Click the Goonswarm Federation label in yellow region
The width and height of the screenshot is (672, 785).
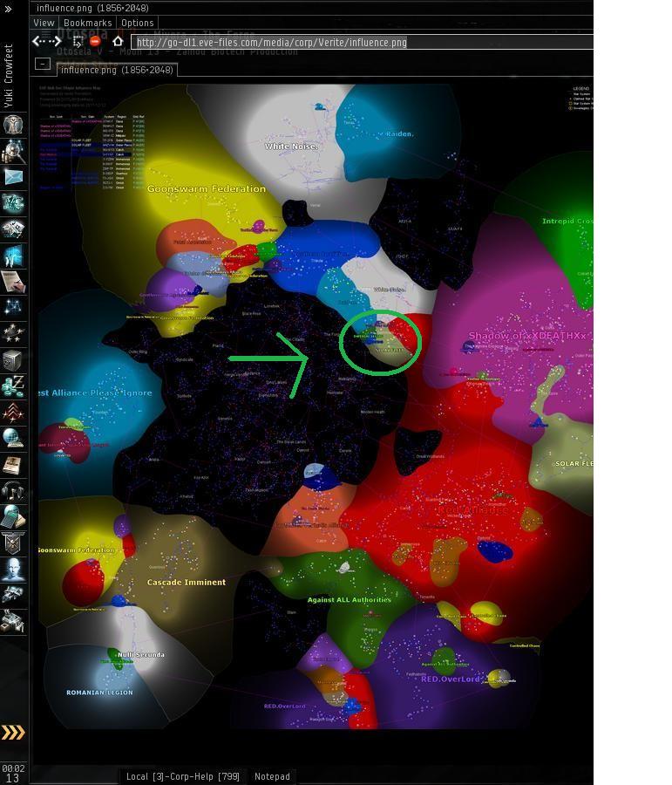point(207,188)
